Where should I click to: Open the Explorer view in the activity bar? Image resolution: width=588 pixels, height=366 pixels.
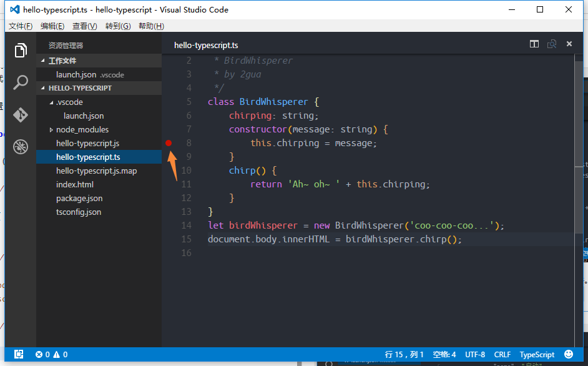click(x=21, y=50)
